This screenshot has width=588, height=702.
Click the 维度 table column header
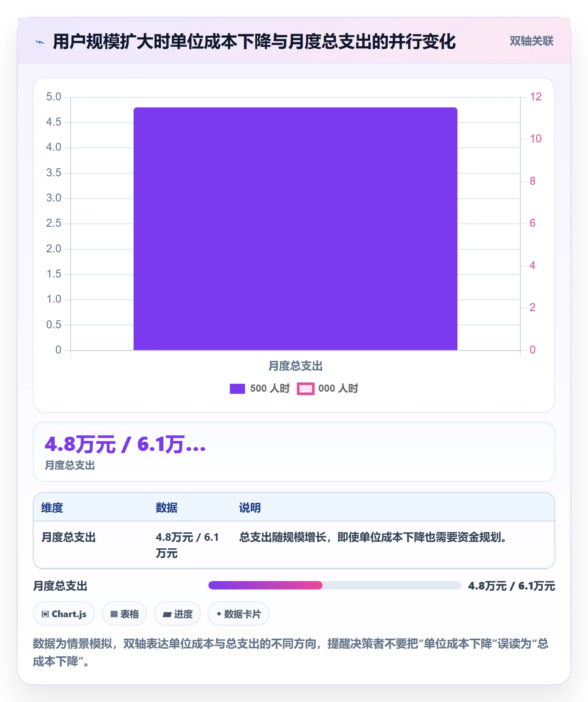pos(52,508)
